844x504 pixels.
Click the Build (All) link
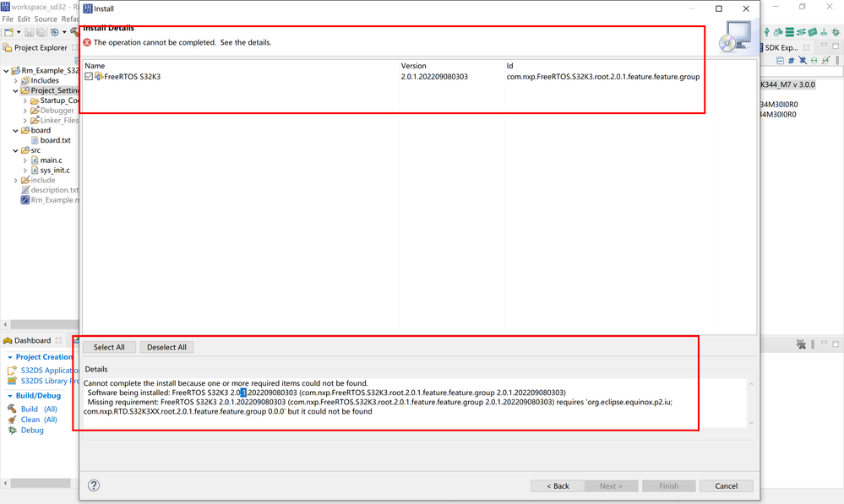click(39, 409)
